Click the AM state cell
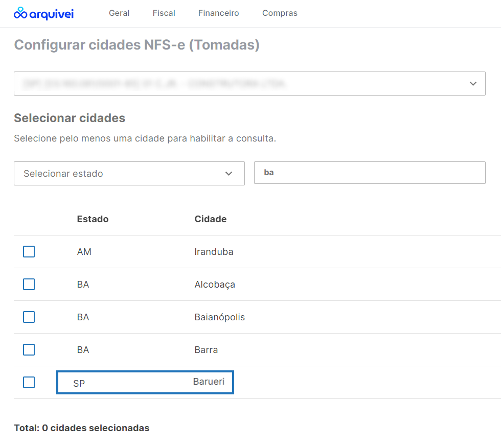Viewport: 501px width, 448px height. (84, 252)
